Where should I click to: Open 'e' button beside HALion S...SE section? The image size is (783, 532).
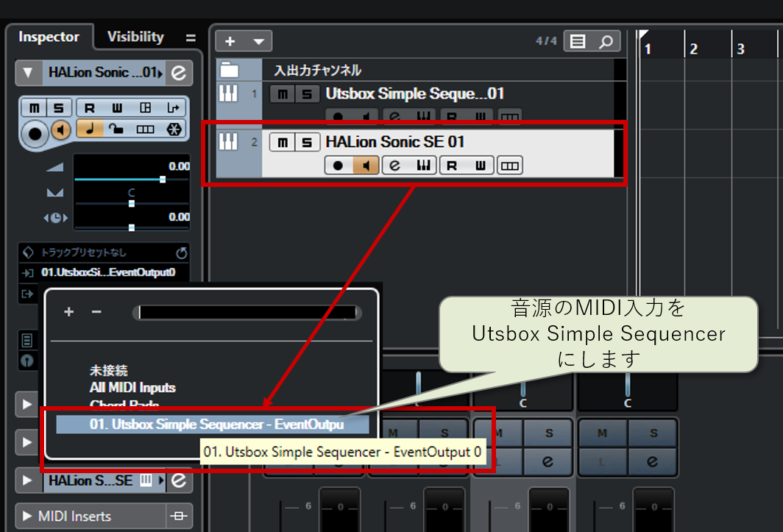[179, 480]
